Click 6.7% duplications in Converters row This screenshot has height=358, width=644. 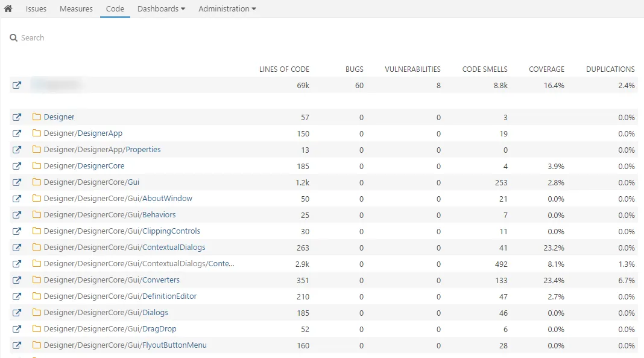[627, 280]
